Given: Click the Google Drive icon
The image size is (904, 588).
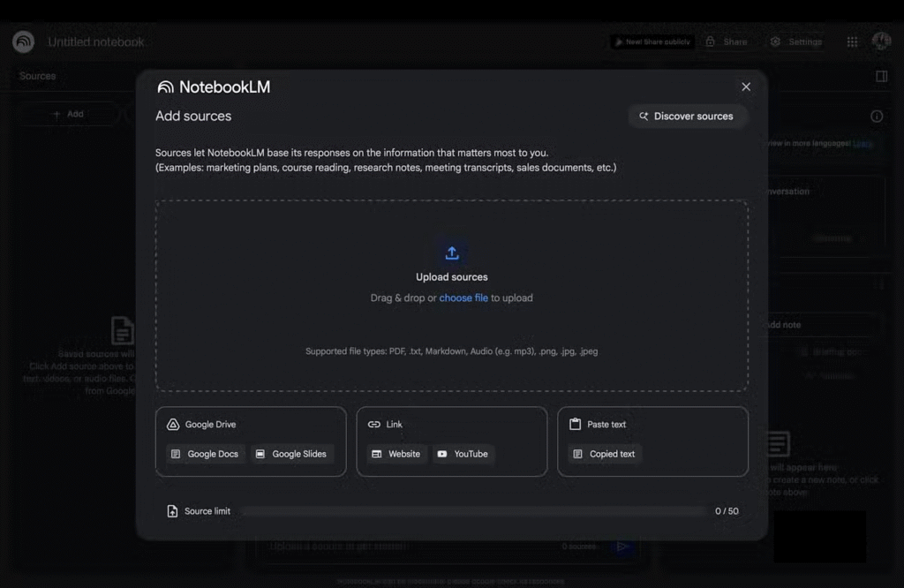Looking at the screenshot, I should point(173,425).
